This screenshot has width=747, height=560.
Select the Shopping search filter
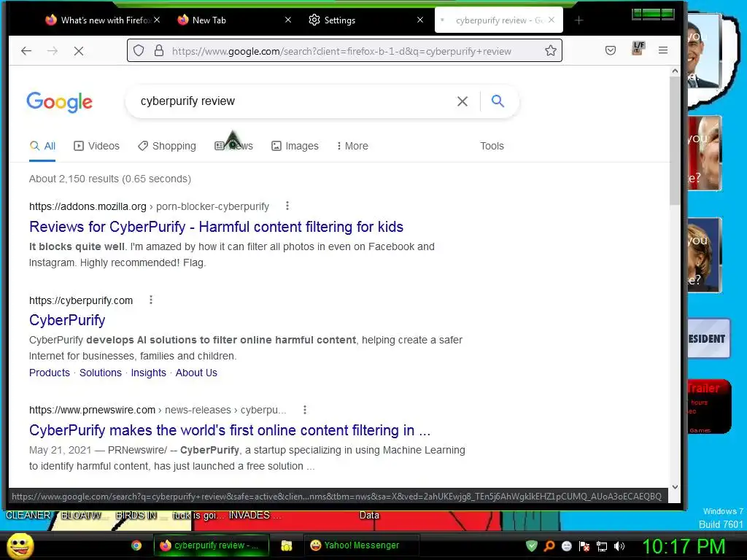click(167, 146)
